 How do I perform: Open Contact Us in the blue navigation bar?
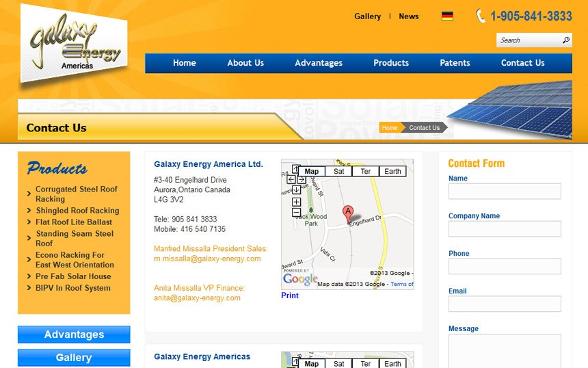pos(523,63)
